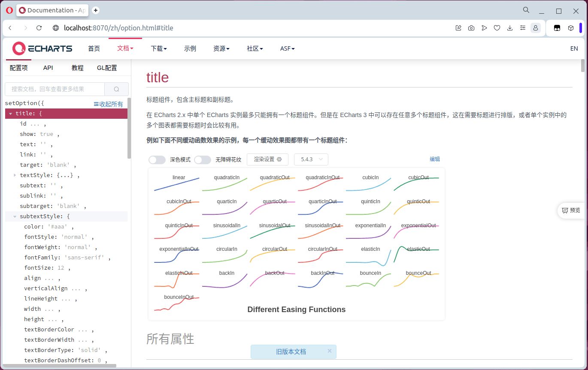The width and height of the screenshot is (588, 370).
Task: Click 收起所有 collapse all link
Action: point(108,104)
